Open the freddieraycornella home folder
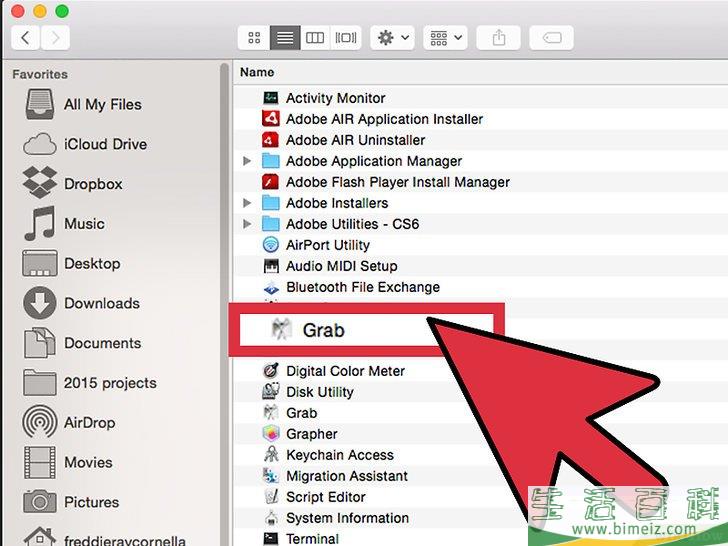Screen dimensions: 728x546 (x=104, y=539)
